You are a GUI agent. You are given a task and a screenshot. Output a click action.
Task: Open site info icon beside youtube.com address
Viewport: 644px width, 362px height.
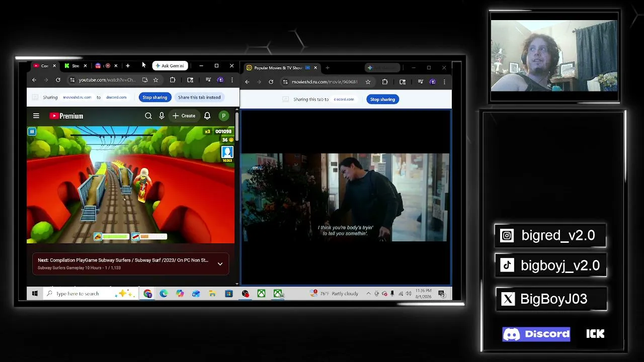pyautogui.click(x=72, y=80)
